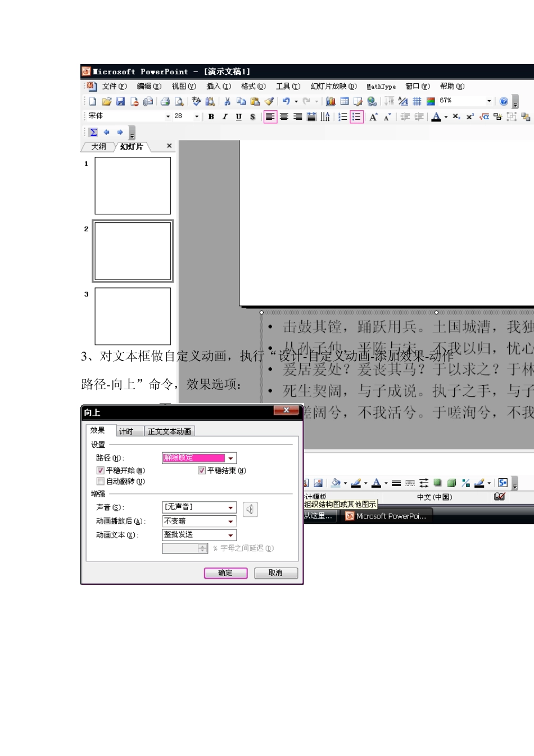This screenshot has height=756, width=534.
Task: Open the 67% zoom dropdown
Action: 489,101
